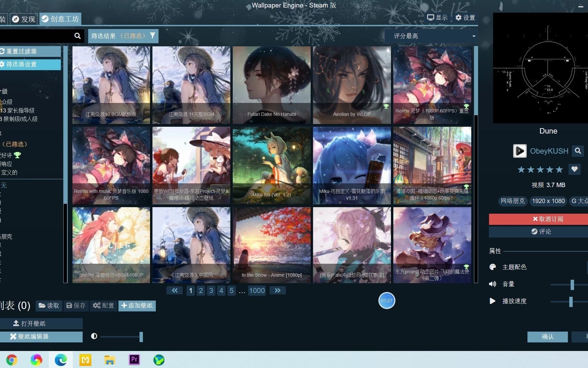The height and width of the screenshot is (368, 588).
Task: Search for author ObeyKUSH via magnifier button
Action: (x=578, y=151)
